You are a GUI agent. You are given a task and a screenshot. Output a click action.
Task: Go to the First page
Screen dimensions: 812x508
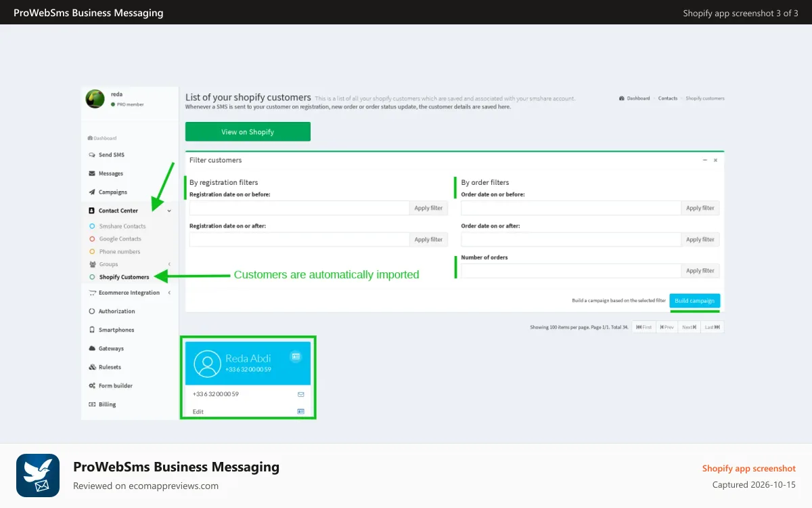(644, 327)
